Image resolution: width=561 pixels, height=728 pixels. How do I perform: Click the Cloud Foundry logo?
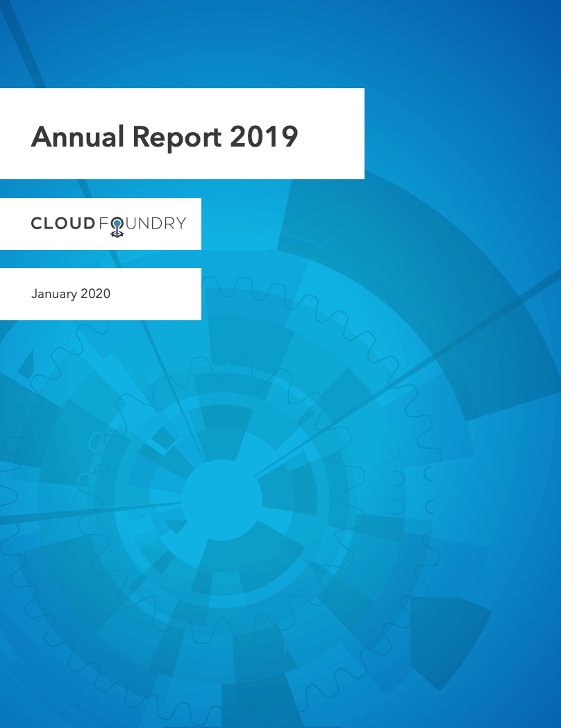pyautogui.click(x=108, y=226)
